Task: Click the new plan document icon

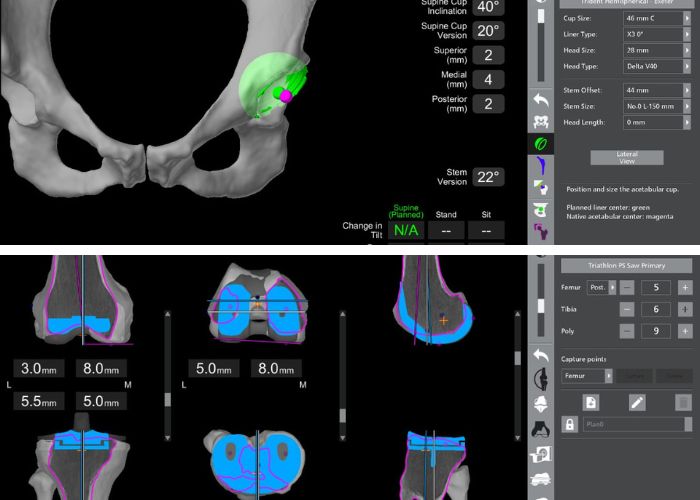Action: click(592, 402)
